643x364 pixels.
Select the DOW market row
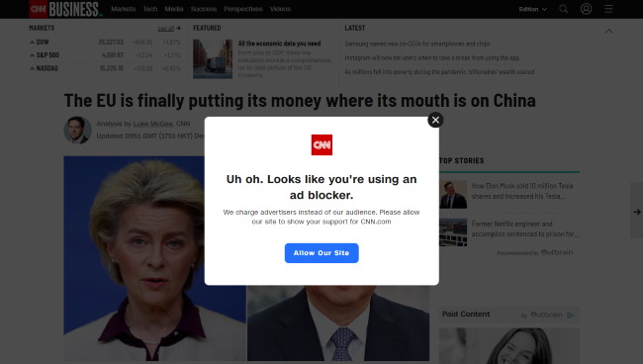[105, 43]
